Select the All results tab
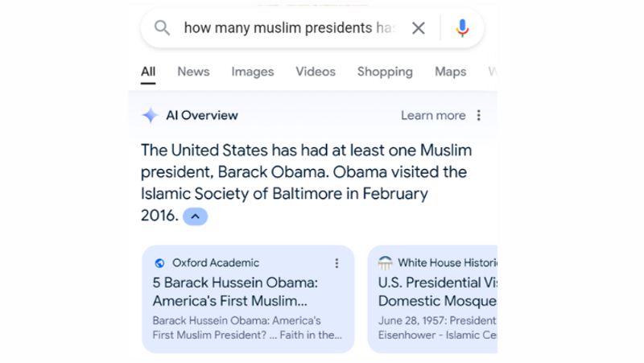 pyautogui.click(x=148, y=72)
